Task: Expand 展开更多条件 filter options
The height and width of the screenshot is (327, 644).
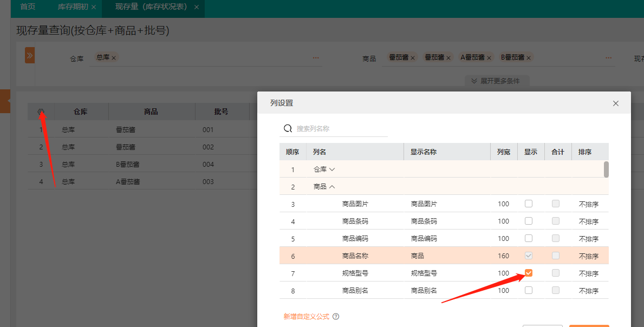Action: [x=497, y=81]
